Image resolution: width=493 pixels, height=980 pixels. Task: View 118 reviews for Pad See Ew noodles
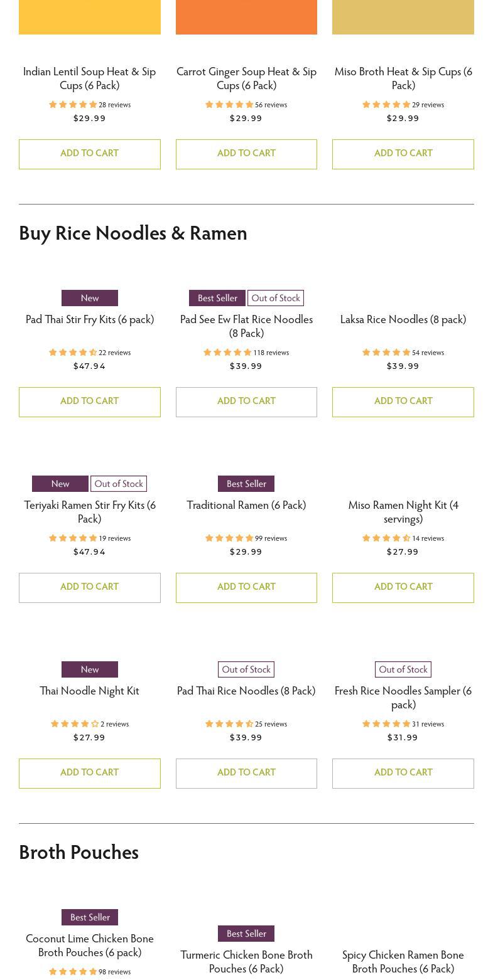271,353
